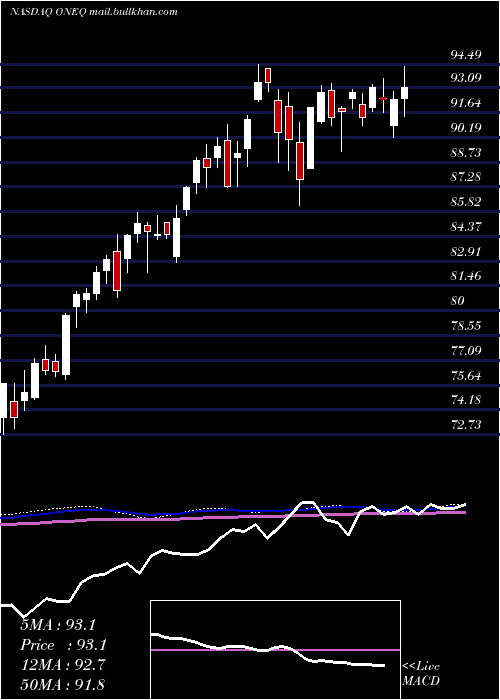Click the 74.18 price axis label

[466, 400]
